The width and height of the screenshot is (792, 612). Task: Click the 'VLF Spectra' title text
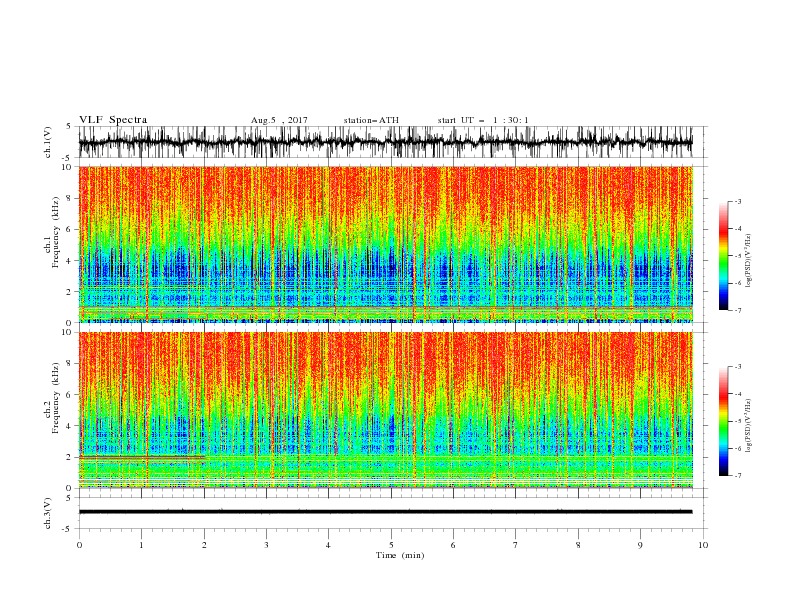tap(113, 120)
